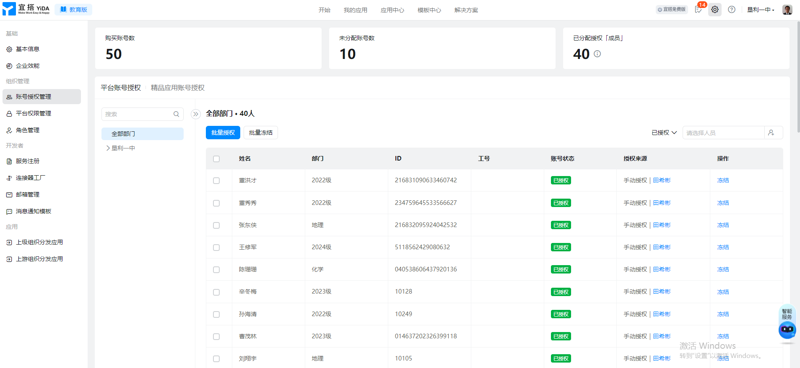
Task: Collapse department panel with double-chevron button
Action: tap(195, 114)
